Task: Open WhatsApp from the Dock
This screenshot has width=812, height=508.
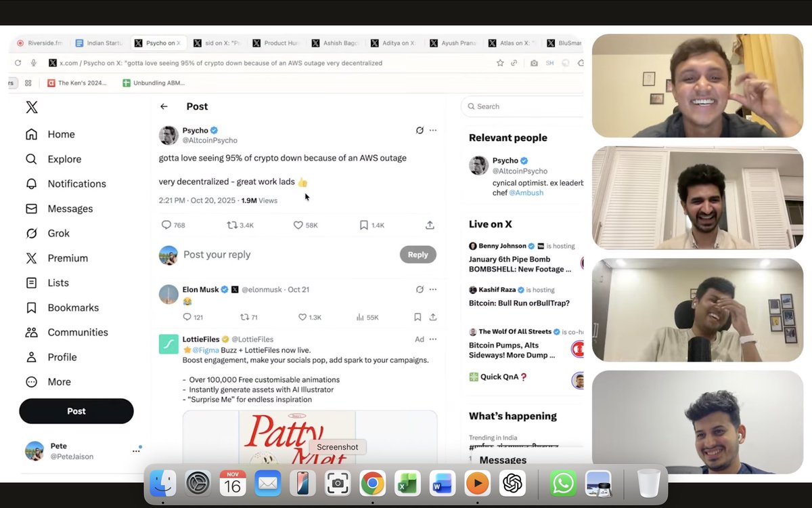Action: coord(563,484)
